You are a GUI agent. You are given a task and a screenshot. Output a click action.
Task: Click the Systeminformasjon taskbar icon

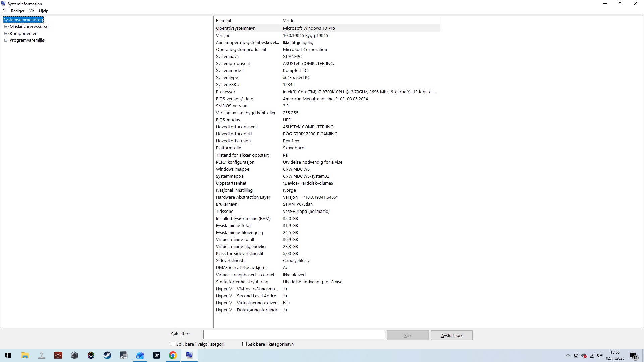190,355
